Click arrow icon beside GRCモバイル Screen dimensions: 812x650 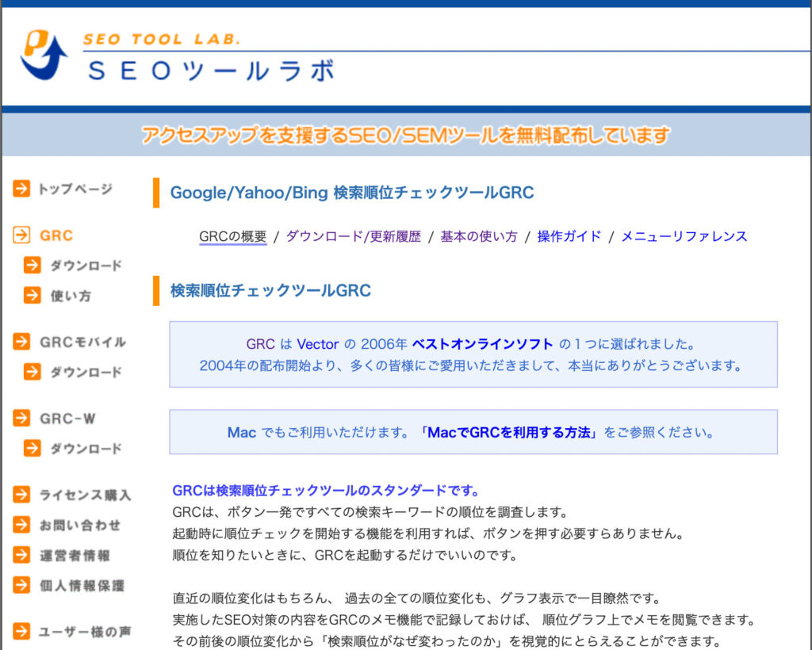coord(21,342)
